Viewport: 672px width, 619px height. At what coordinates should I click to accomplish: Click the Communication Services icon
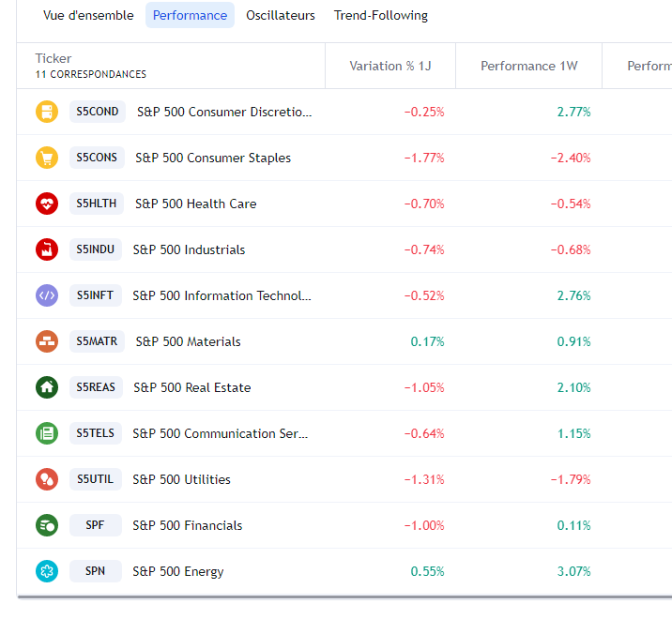coord(47,433)
